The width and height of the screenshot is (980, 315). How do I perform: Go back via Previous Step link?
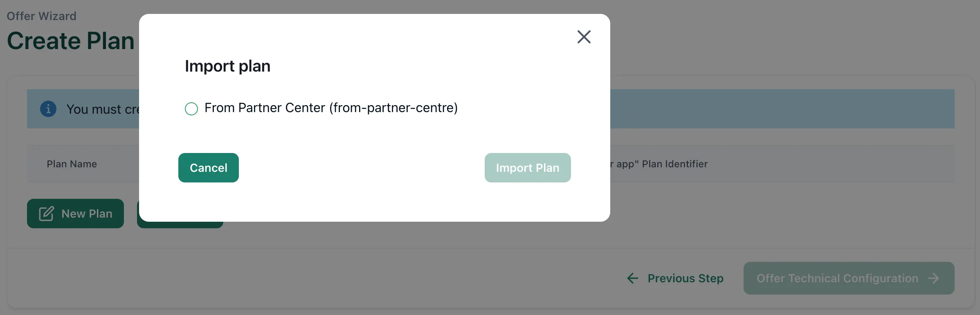685,278
